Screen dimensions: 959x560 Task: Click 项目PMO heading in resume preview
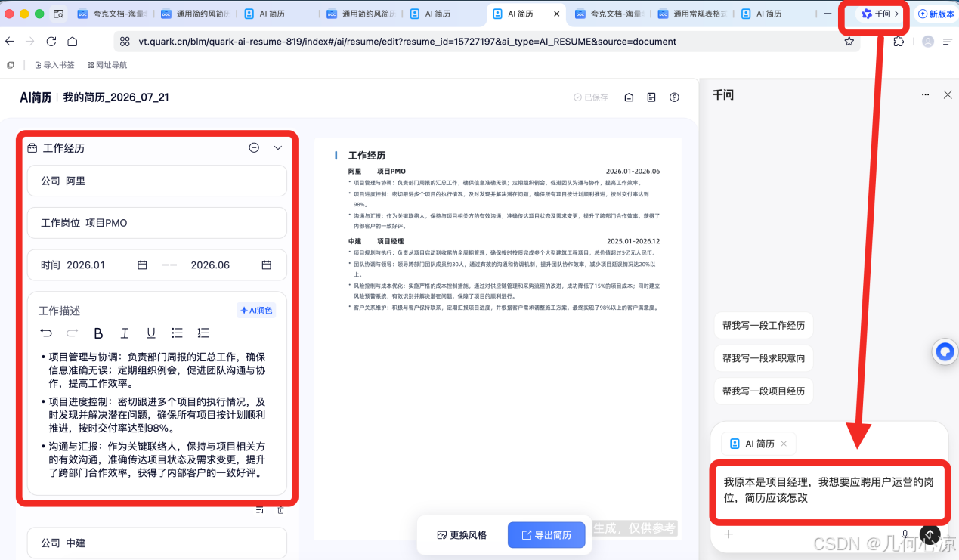[391, 172]
